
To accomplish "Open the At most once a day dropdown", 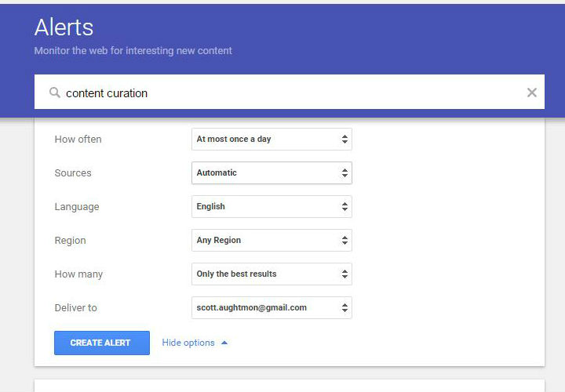I will [x=272, y=139].
